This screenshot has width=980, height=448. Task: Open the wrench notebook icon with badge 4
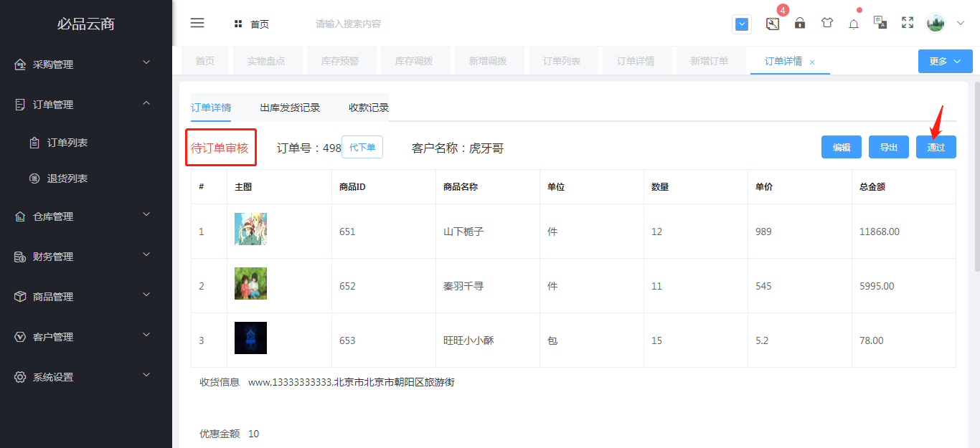pos(772,24)
